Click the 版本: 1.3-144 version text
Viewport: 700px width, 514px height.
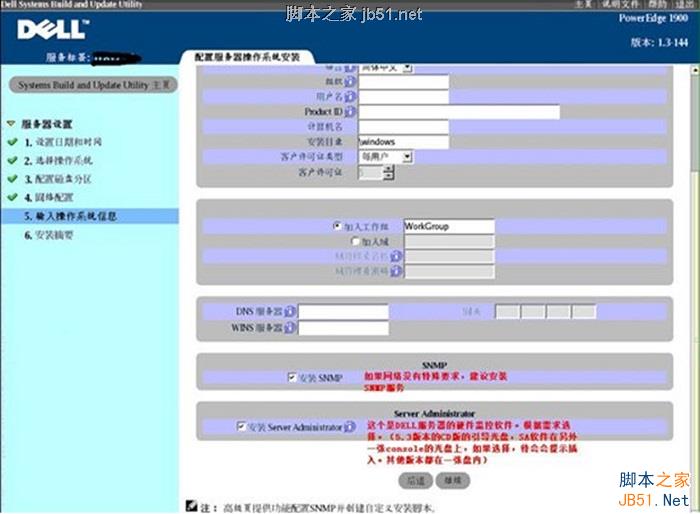pyautogui.click(x=659, y=42)
